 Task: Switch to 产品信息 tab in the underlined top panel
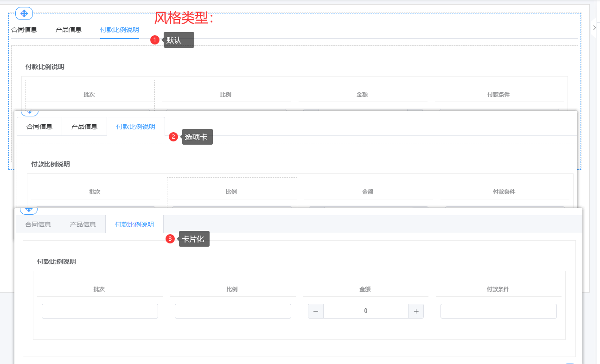pyautogui.click(x=69, y=30)
